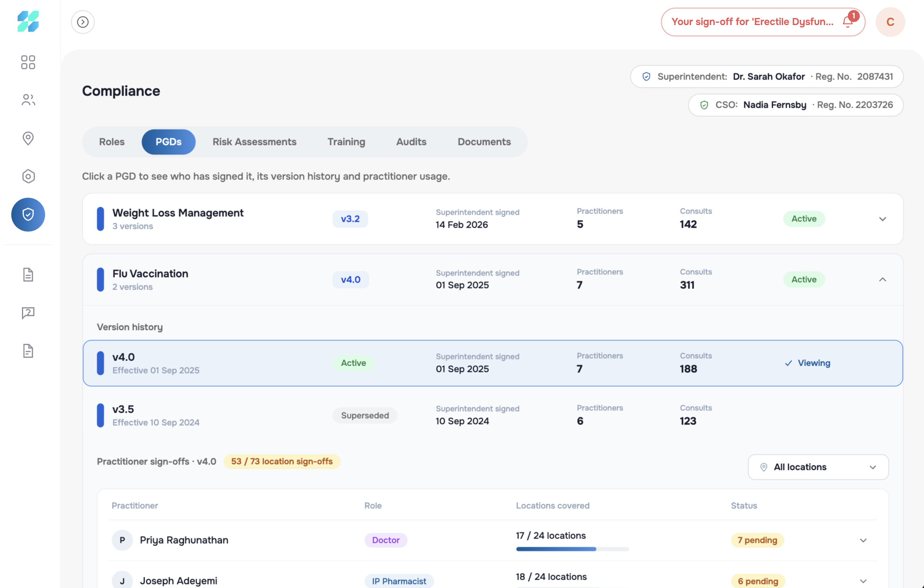Expand Joseph Adeyemi's sign-off details
The height and width of the screenshot is (588, 924).
863,581
